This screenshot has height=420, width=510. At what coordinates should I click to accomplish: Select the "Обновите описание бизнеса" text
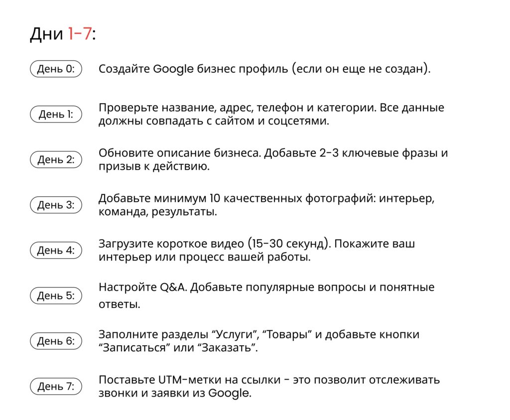[x=179, y=153]
